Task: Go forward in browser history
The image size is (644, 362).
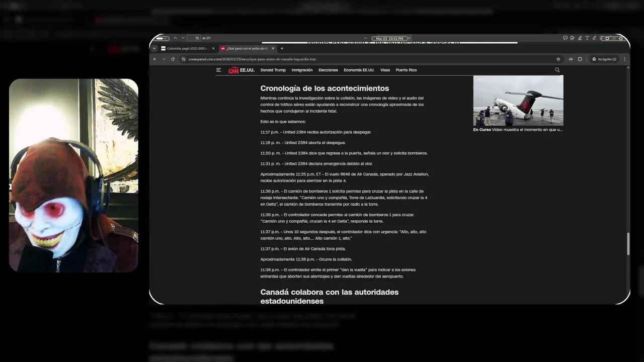Action: (164, 59)
